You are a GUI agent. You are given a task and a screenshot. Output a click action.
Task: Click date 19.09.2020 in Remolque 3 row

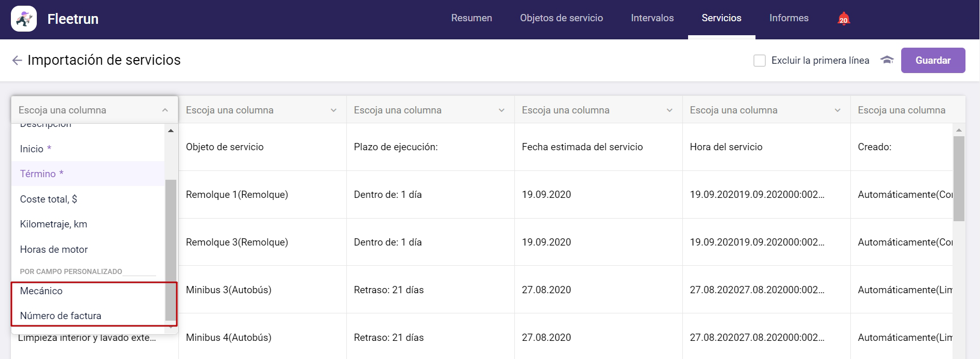(x=598, y=242)
